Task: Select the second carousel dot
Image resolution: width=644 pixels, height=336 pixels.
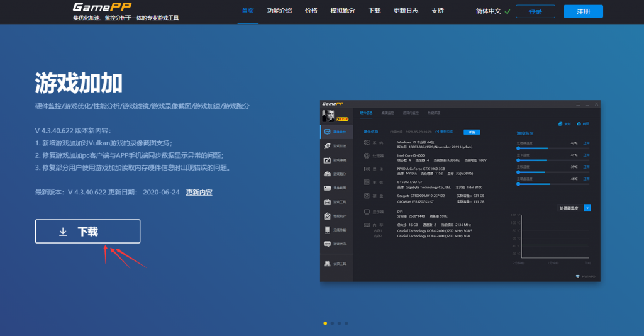Action: click(332, 323)
